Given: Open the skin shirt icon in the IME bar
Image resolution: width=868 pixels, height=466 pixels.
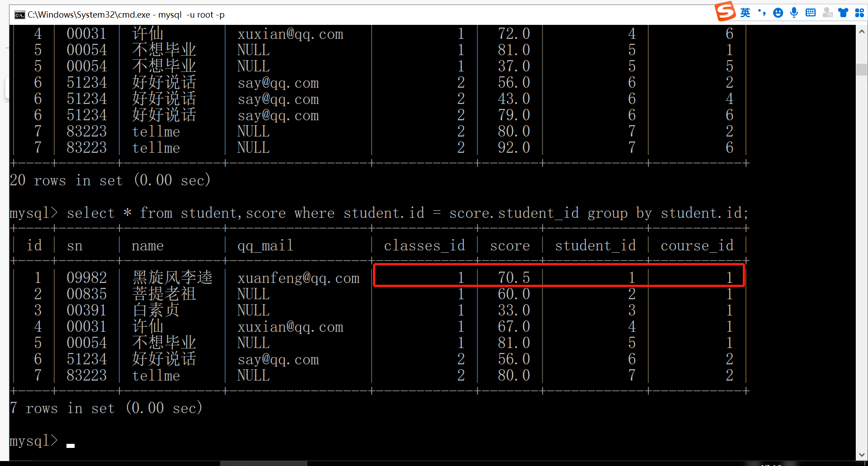Looking at the screenshot, I should [x=843, y=13].
